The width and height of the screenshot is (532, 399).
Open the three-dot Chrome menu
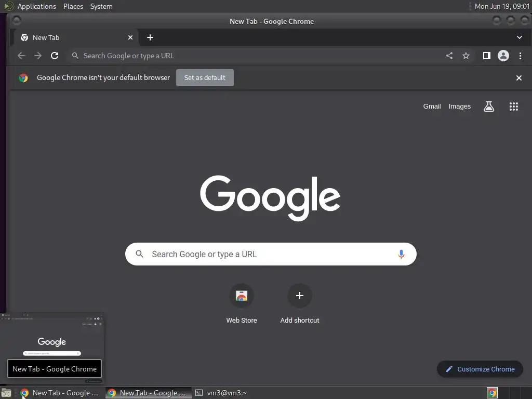tap(520, 56)
